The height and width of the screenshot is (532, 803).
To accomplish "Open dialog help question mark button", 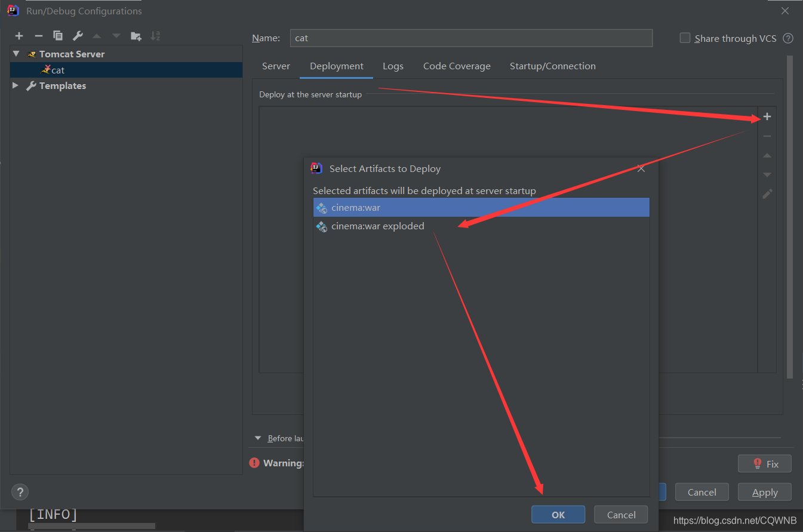I will tap(20, 492).
